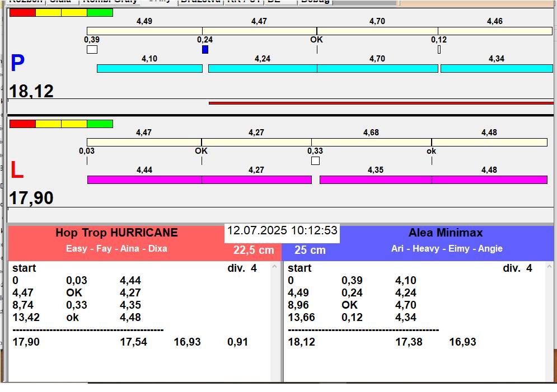557x392 pixels.
Task: Click the white 0,33 changeover box in lane L
Action: coord(315,160)
